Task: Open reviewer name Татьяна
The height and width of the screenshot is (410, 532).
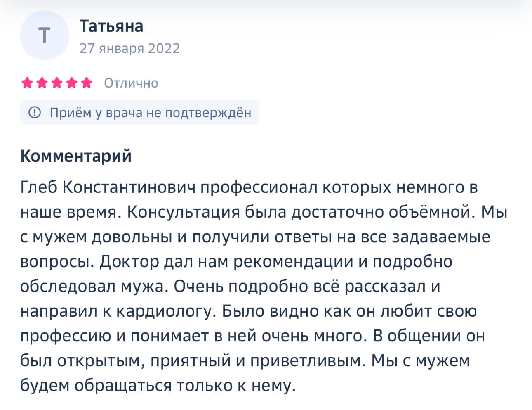Action: click(x=111, y=26)
